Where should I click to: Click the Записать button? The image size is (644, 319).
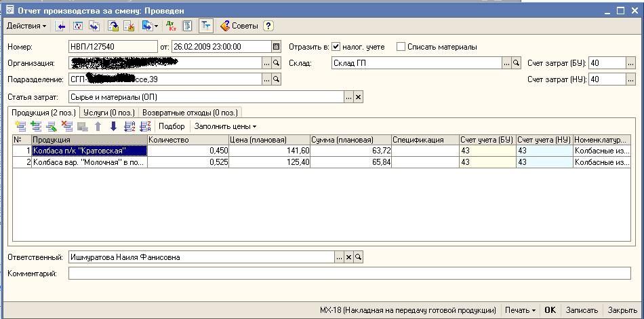point(582,310)
